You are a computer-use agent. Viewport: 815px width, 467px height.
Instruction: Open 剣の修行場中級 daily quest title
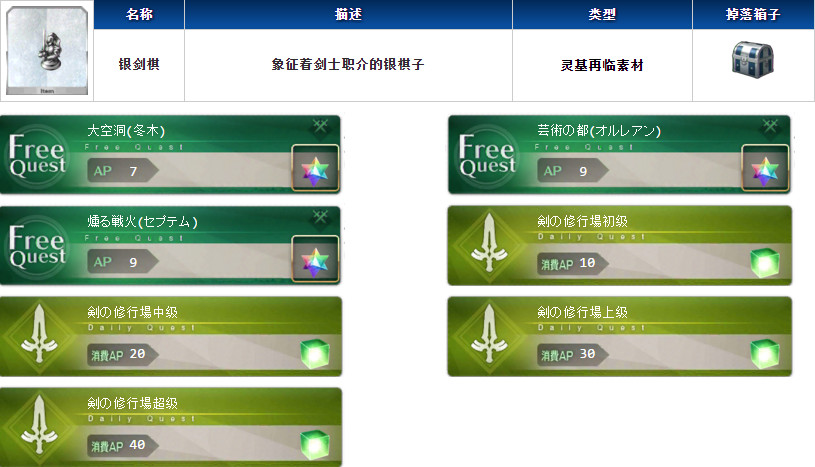click(x=133, y=312)
